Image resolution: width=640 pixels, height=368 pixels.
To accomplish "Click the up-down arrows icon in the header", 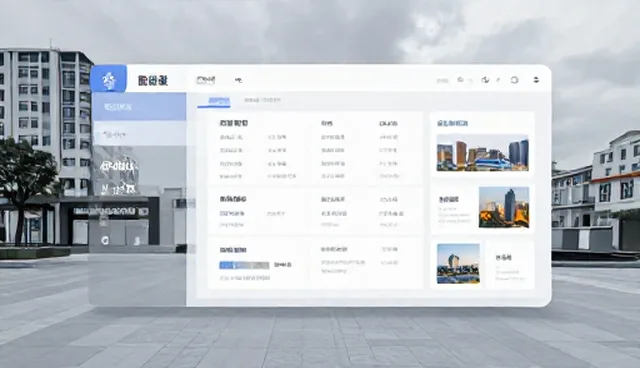I will tap(536, 80).
